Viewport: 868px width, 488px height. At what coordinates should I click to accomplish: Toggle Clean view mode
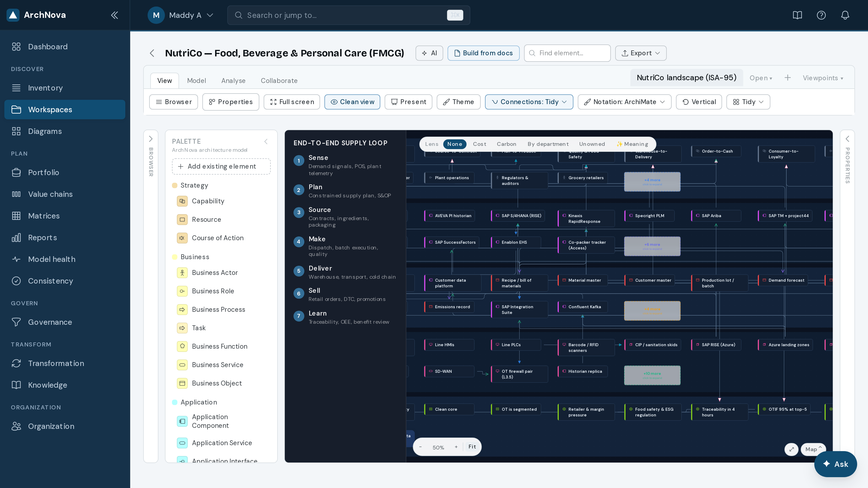click(352, 102)
